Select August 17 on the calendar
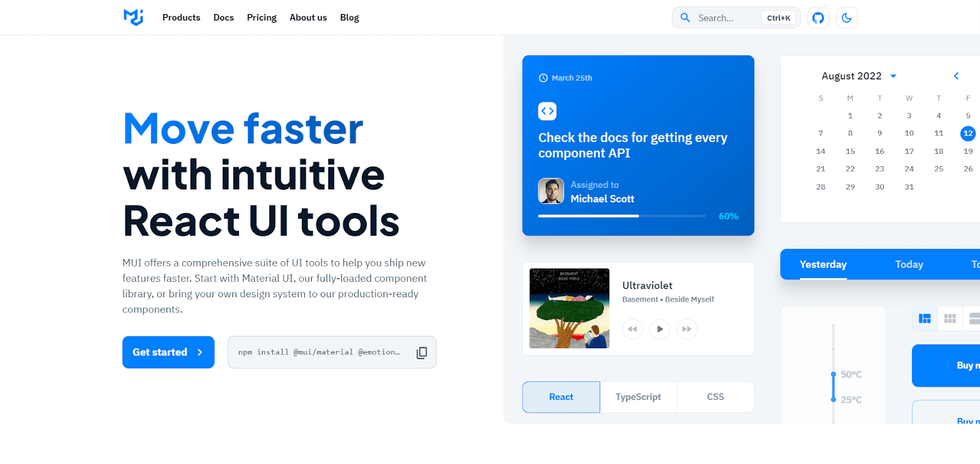This screenshot has width=980, height=464. click(909, 151)
